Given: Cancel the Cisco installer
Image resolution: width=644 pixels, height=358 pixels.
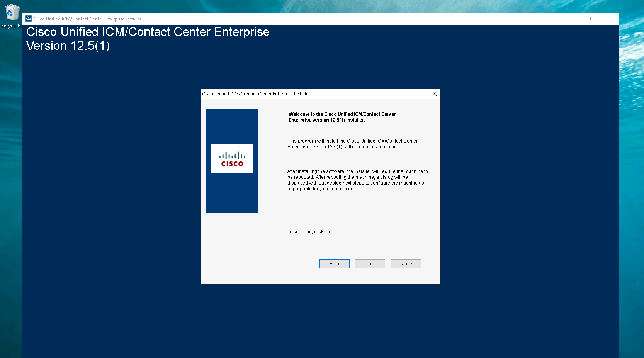Looking at the screenshot, I should click(406, 264).
